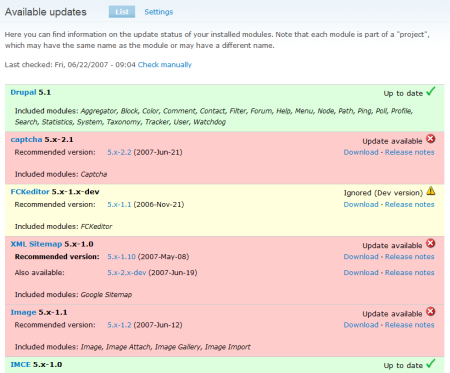Click 'Ignored (Dev version)' status text
The width and height of the screenshot is (450, 373).
(x=383, y=193)
